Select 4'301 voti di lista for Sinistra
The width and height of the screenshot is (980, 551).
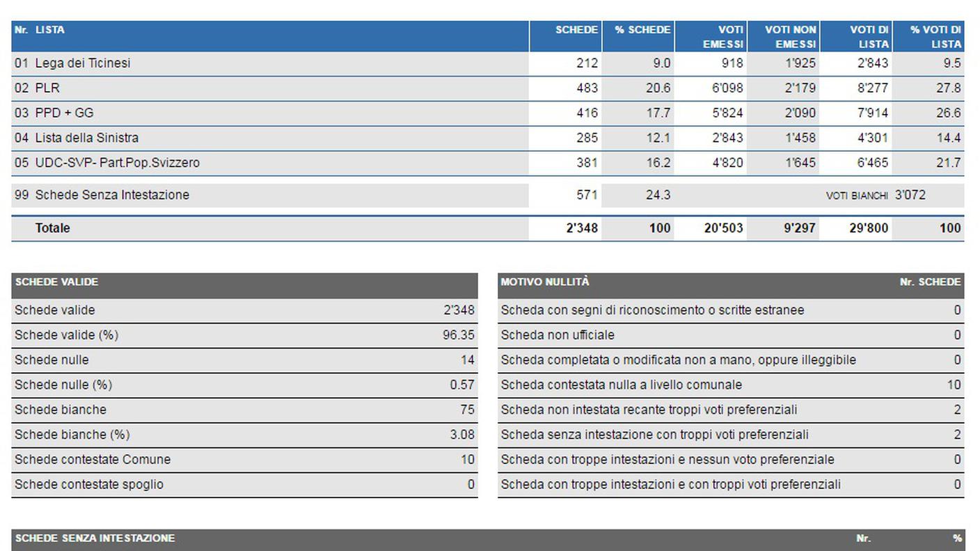(873, 138)
